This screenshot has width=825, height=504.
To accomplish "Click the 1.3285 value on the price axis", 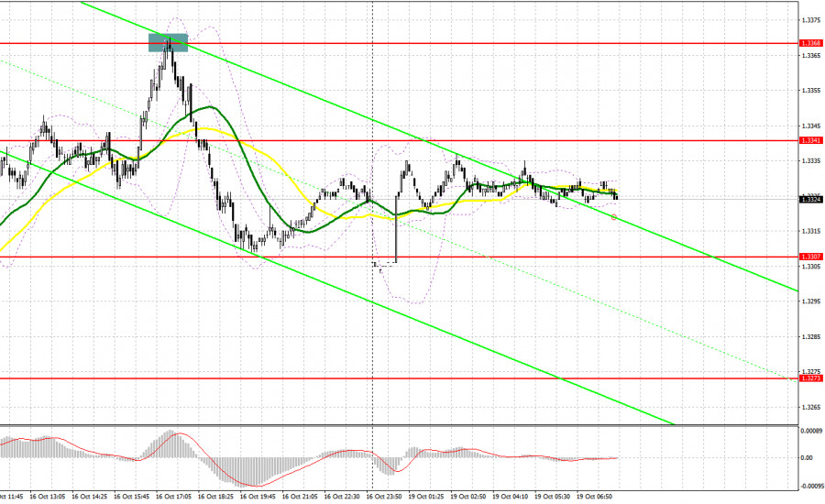I will (811, 336).
